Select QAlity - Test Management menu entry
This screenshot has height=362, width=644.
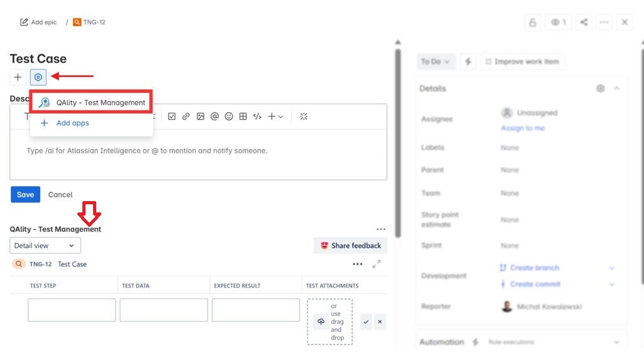pyautogui.click(x=91, y=102)
